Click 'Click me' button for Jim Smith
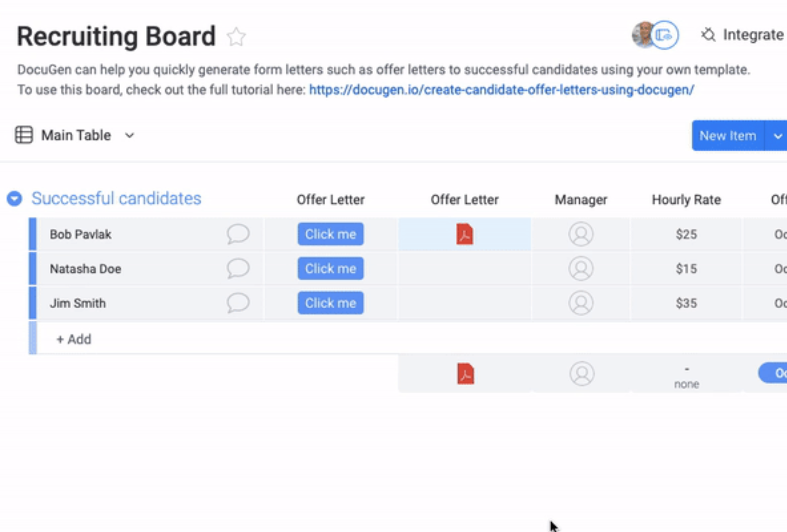Image resolution: width=787 pixels, height=532 pixels. [330, 303]
